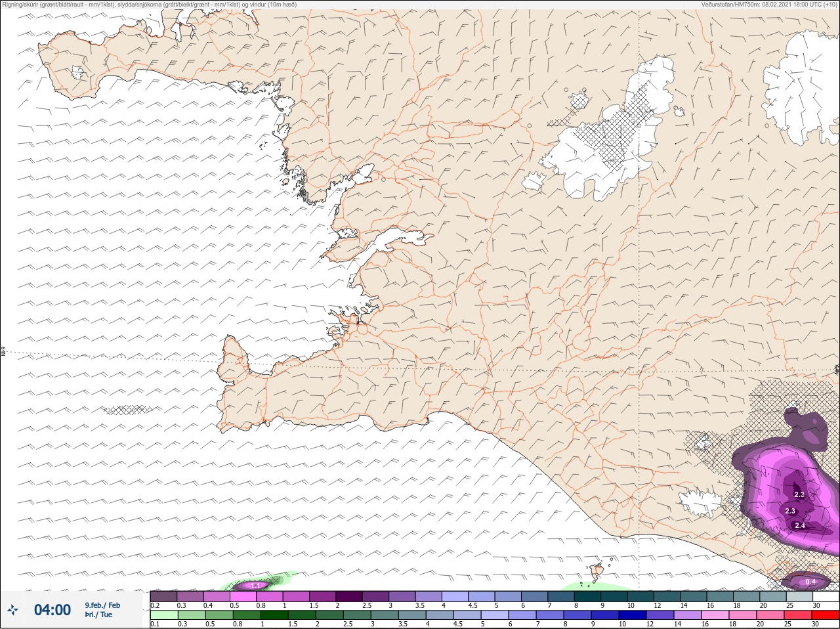Image resolution: width=840 pixels, height=629 pixels.
Task: Click the mauve 0.2–0.3 swatch in the upper scale
Action: click(163, 596)
